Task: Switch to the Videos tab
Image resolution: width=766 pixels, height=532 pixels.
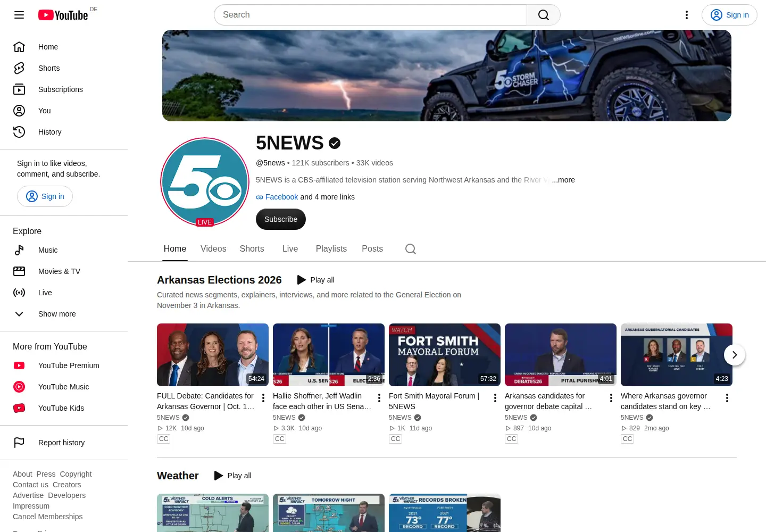Action: (x=213, y=249)
